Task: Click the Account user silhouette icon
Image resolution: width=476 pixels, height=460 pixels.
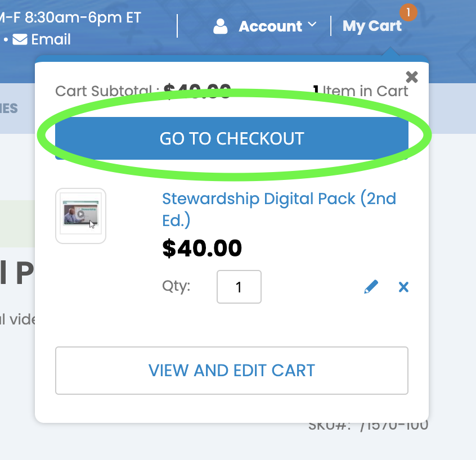Action: 221,26
